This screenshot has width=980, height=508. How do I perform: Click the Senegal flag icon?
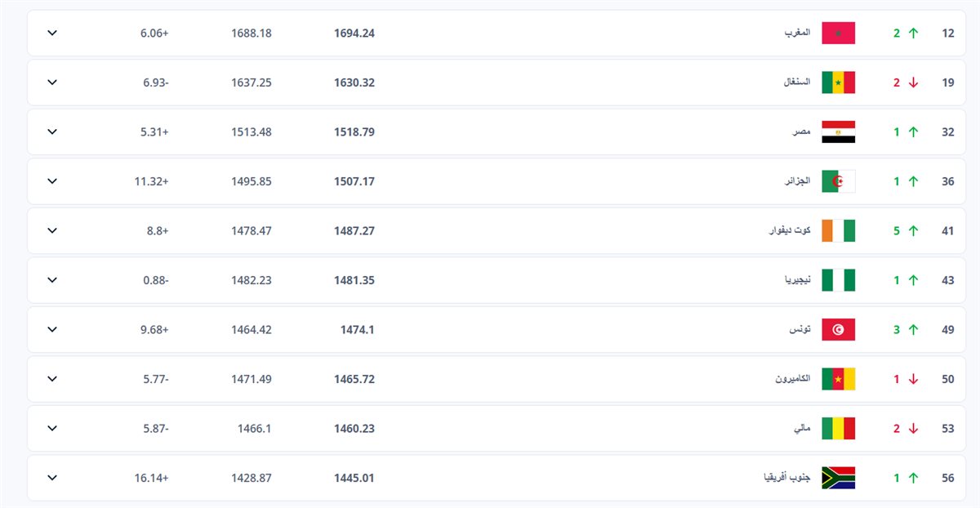point(838,82)
